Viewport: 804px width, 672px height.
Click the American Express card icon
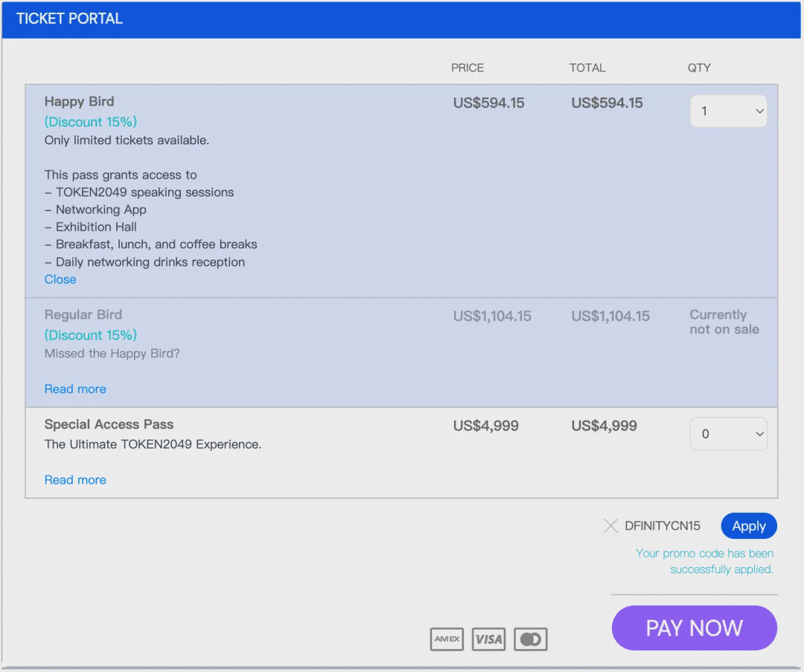[x=447, y=639]
